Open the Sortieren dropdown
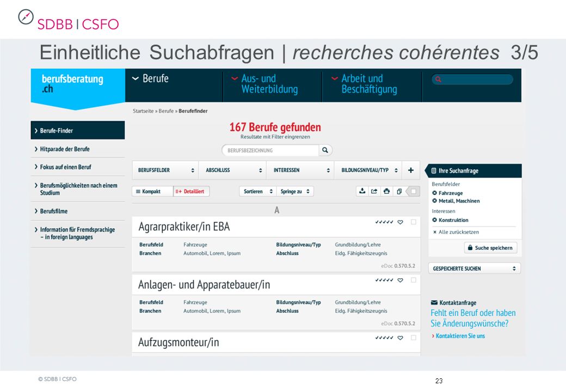The image size is (566, 392). tap(258, 191)
